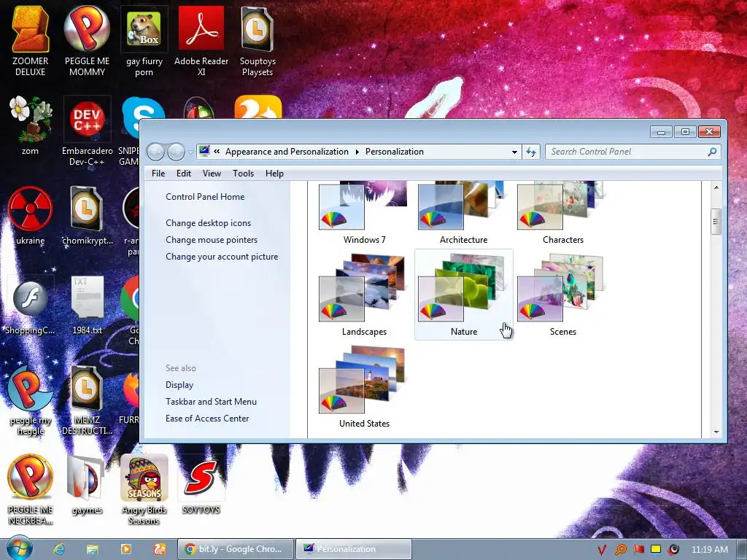Screen dimensions: 747x560
Task: Open the PEGGLE ME NECKBEA desktop icon
Action: pos(30,489)
